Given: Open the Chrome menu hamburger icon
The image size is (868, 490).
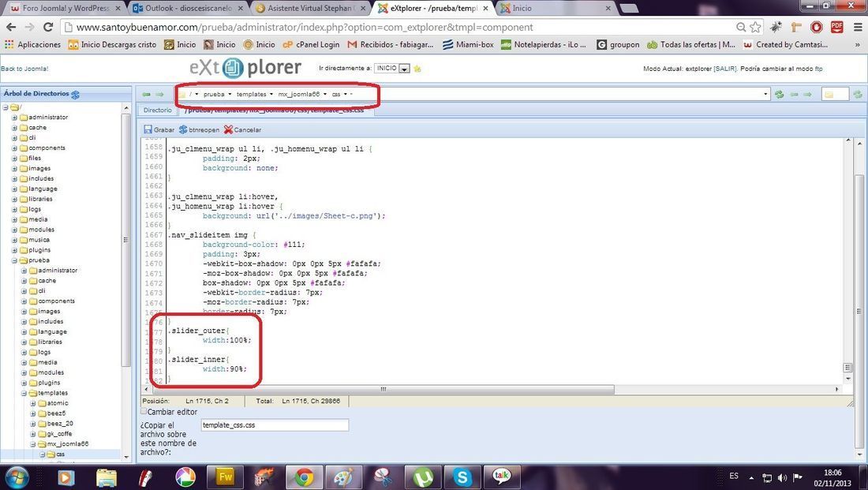Looking at the screenshot, I should (x=858, y=27).
